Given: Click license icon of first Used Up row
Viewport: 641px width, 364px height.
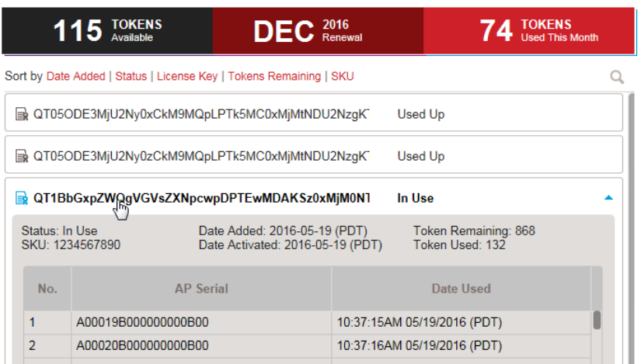Looking at the screenshot, I should click(x=22, y=115).
